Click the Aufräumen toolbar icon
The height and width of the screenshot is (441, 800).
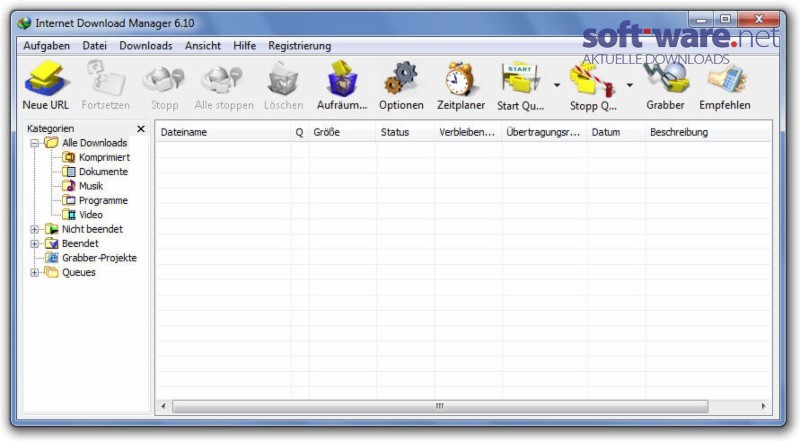(x=342, y=78)
